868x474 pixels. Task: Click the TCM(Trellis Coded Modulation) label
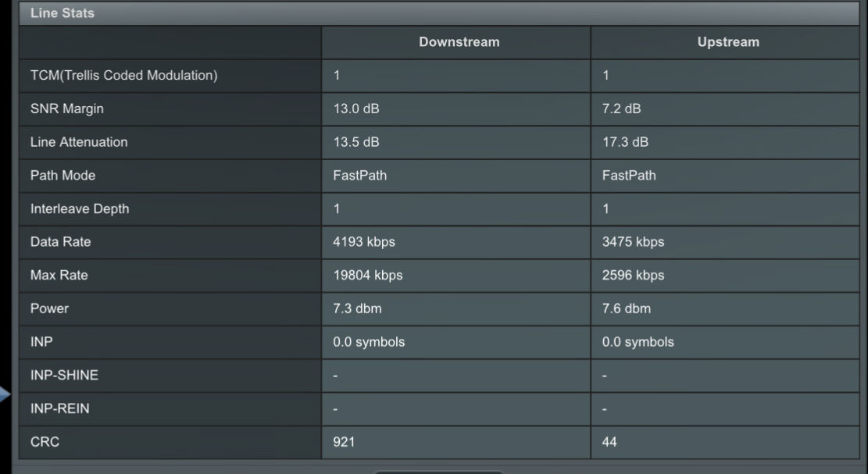pos(124,75)
